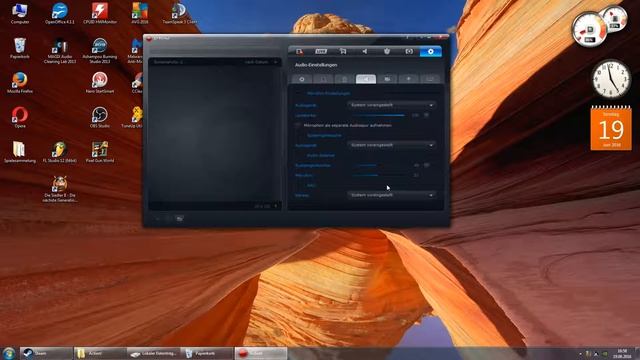The width and height of the screenshot is (640, 360).
Task: Adjust the system sounds mixer slider
Action: 380,165
